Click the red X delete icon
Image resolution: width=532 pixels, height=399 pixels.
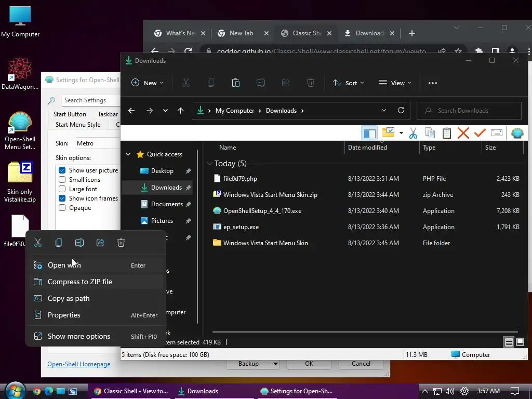coord(463,133)
